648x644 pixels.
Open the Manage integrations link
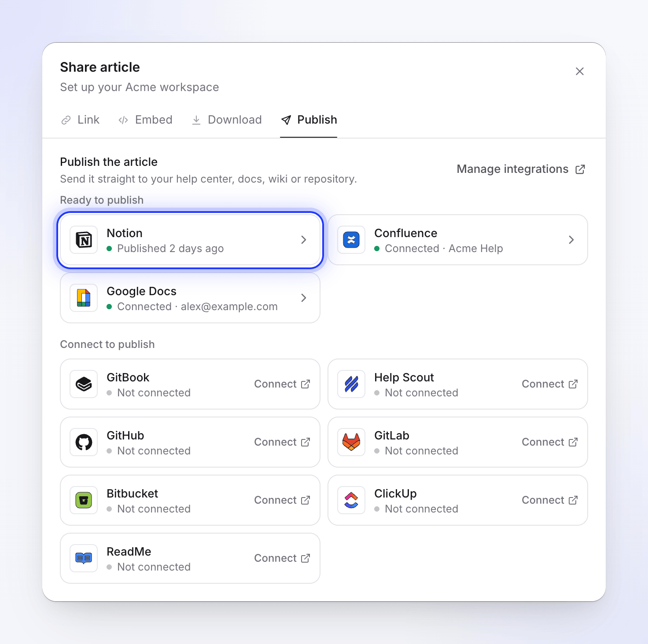click(x=521, y=169)
